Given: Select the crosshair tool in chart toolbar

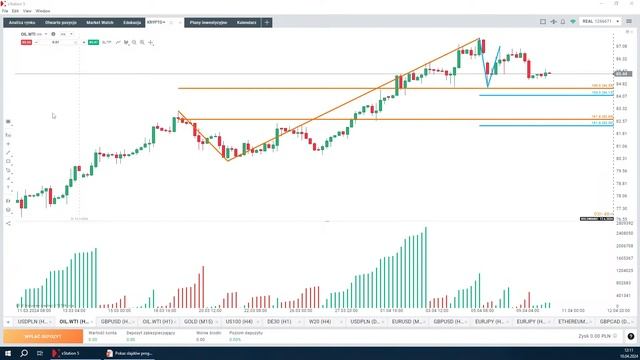Looking at the screenshot, I should 151,42.
